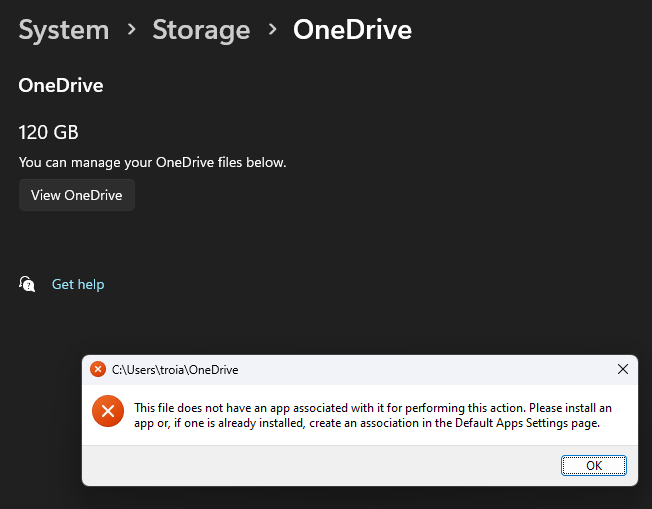Image resolution: width=652 pixels, height=509 pixels.
Task: Click the Get help chat bubble icon
Action: click(x=28, y=284)
